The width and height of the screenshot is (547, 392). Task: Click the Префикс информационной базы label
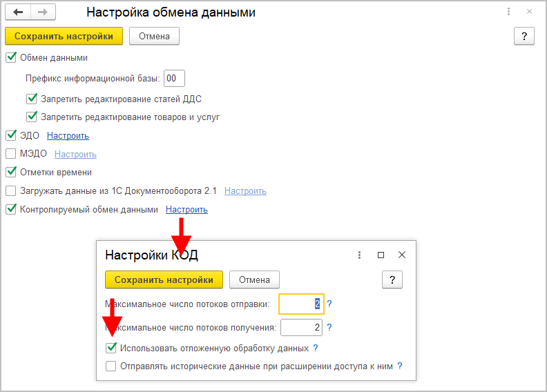click(93, 79)
